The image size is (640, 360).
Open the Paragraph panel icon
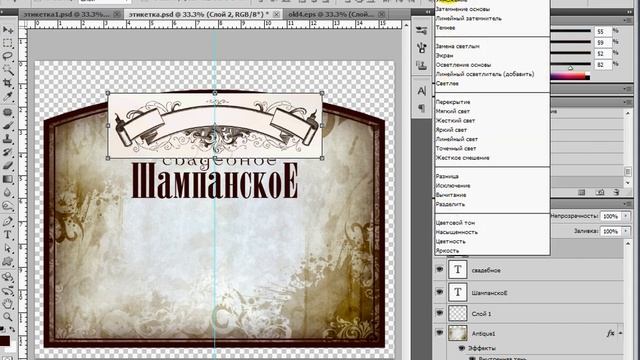[x=421, y=108]
